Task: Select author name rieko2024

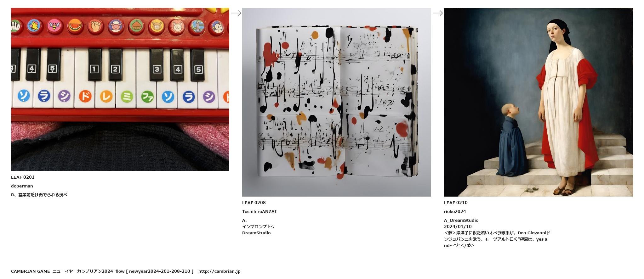Action: click(x=455, y=211)
